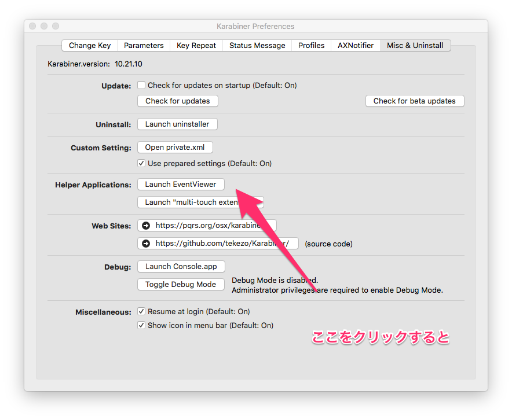512x420 pixels.
Task: Switch to the Change Key tab
Action: tap(90, 45)
